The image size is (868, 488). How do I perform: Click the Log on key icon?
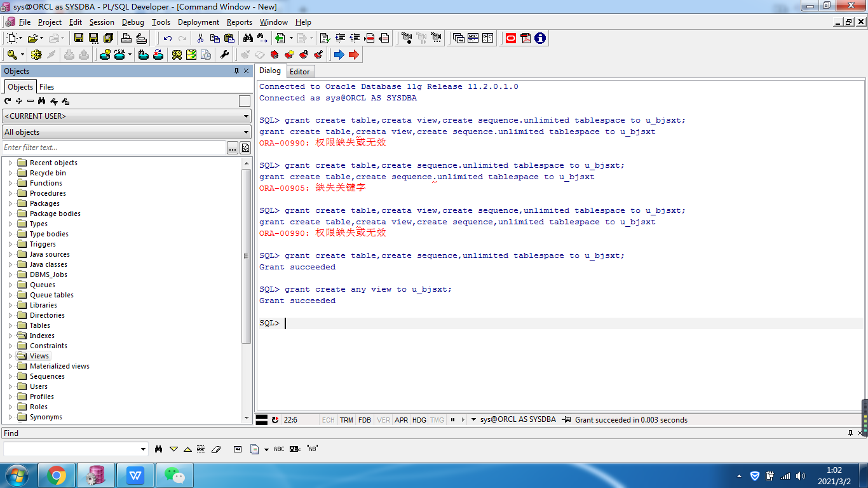pyautogui.click(x=11, y=55)
